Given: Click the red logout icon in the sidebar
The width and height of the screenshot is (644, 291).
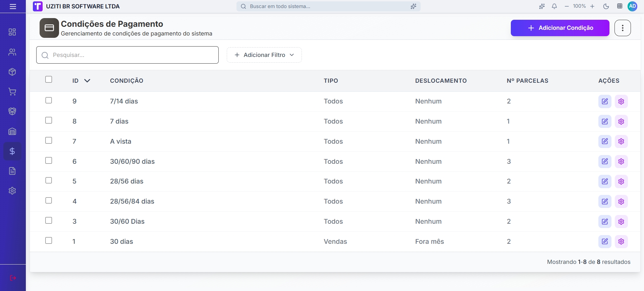Looking at the screenshot, I should pyautogui.click(x=13, y=278).
